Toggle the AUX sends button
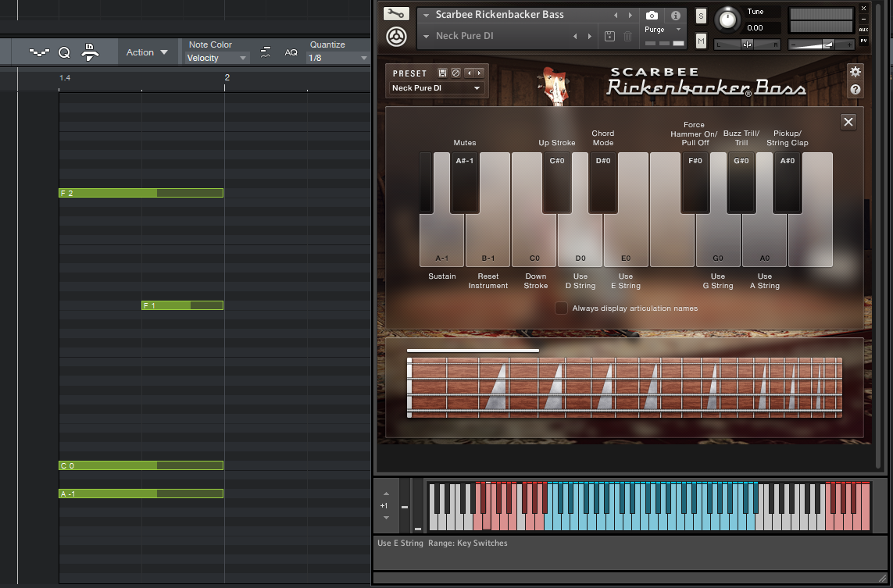Screen dimensions: 893x588 coord(863,30)
